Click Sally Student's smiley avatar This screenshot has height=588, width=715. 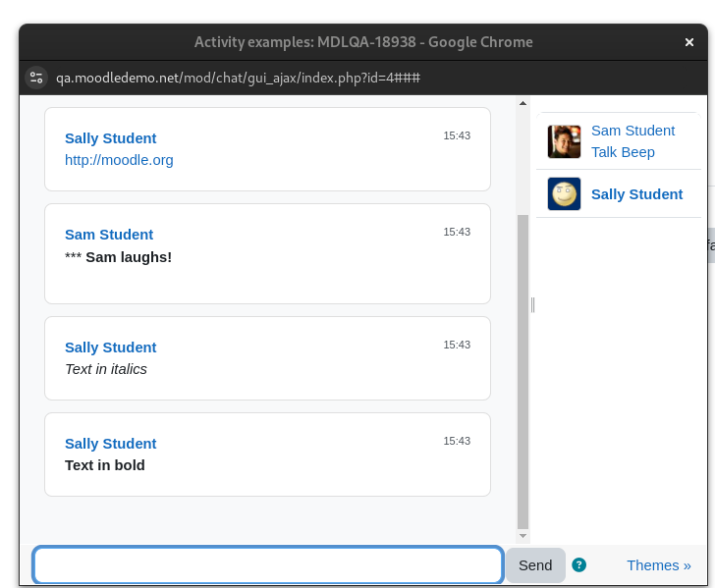564,193
